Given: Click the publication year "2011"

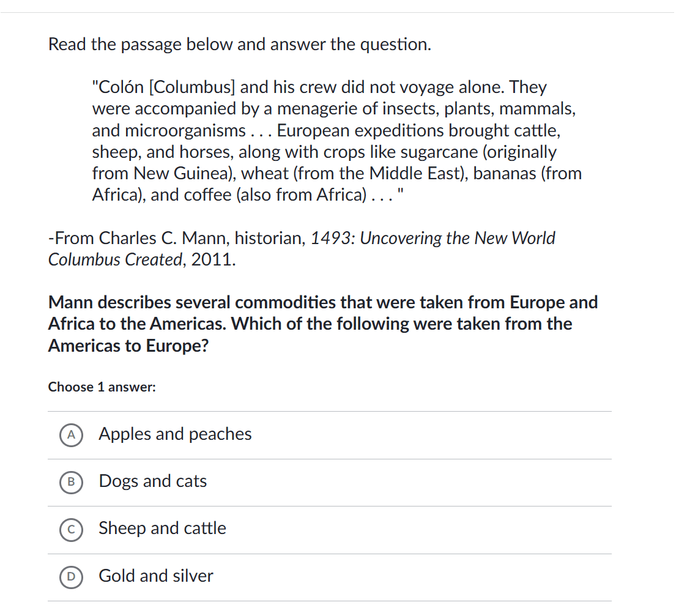Looking at the screenshot, I should (x=211, y=260).
